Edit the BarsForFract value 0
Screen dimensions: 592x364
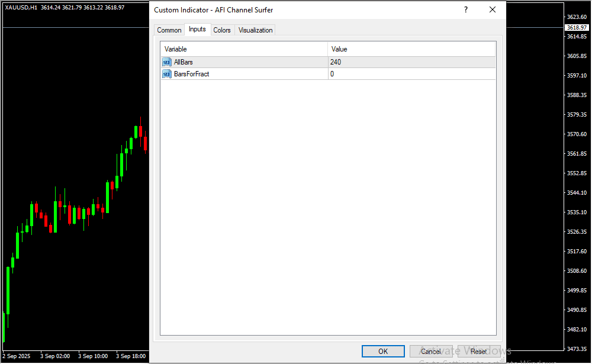411,74
